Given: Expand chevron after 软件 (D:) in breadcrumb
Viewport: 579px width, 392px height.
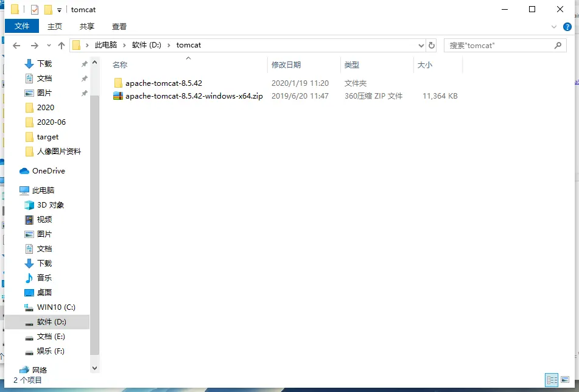Looking at the screenshot, I should [169, 45].
